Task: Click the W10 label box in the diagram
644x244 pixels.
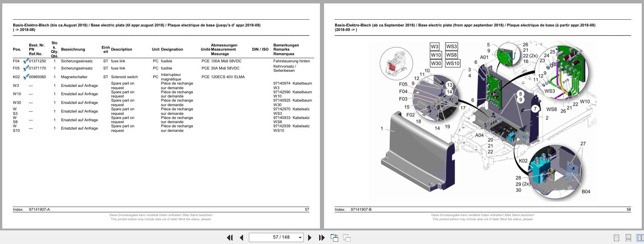Action: point(436,55)
